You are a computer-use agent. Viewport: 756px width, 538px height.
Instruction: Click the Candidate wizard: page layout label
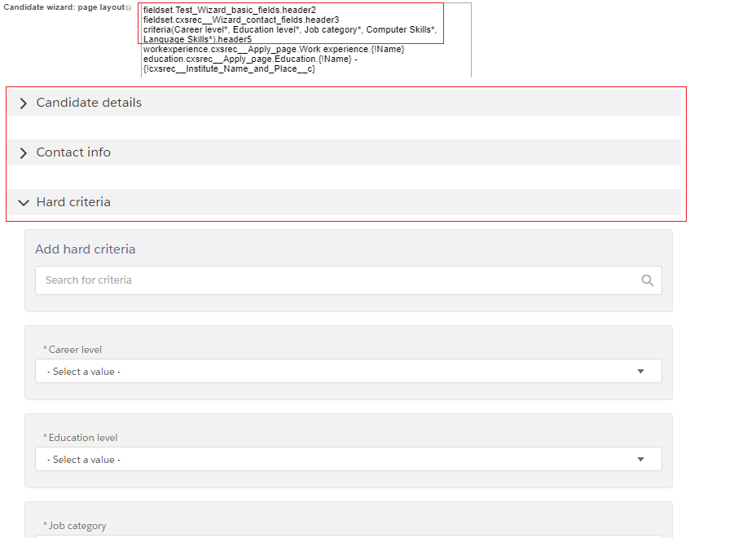tap(64, 7)
